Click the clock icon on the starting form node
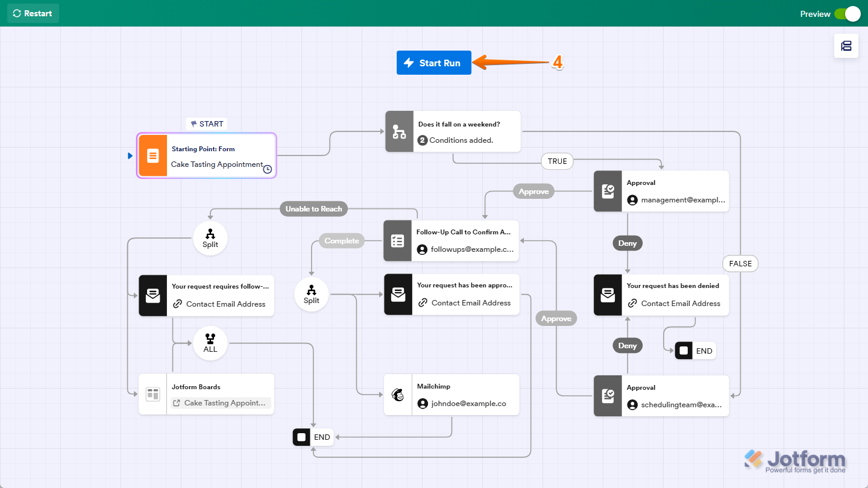 pos(267,169)
